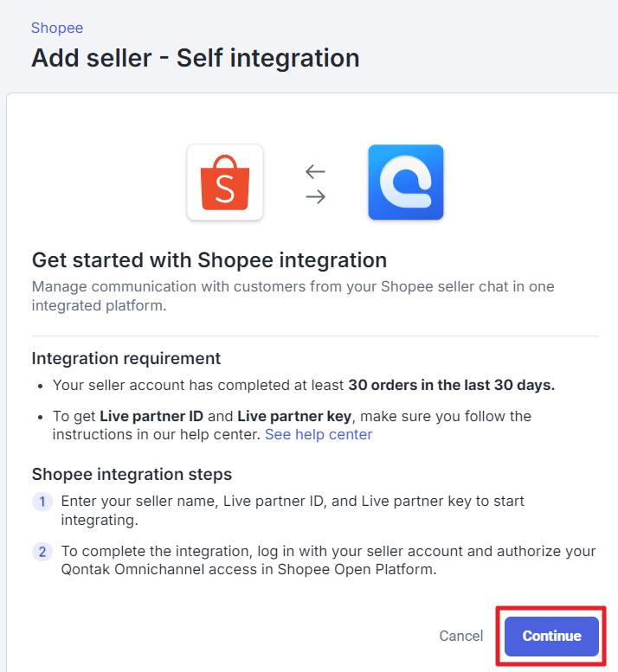Click the step 2 number badge
The height and width of the screenshot is (672, 618).
coord(42,552)
